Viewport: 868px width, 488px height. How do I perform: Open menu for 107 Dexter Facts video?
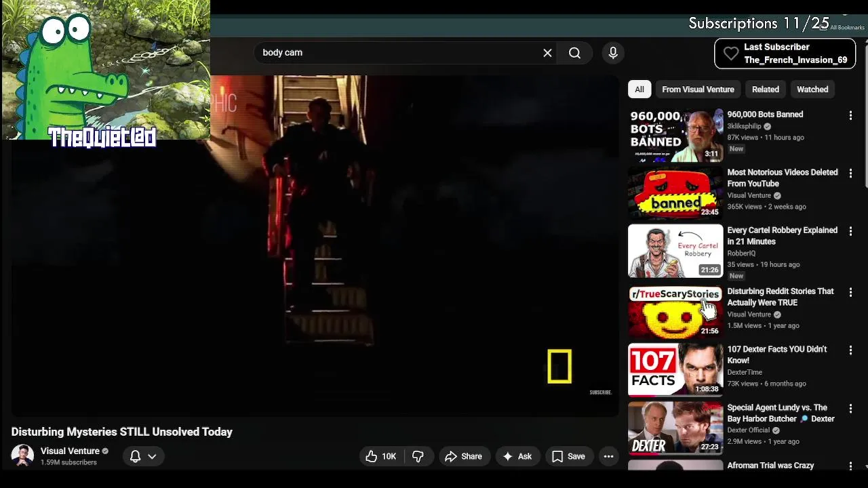tap(850, 350)
